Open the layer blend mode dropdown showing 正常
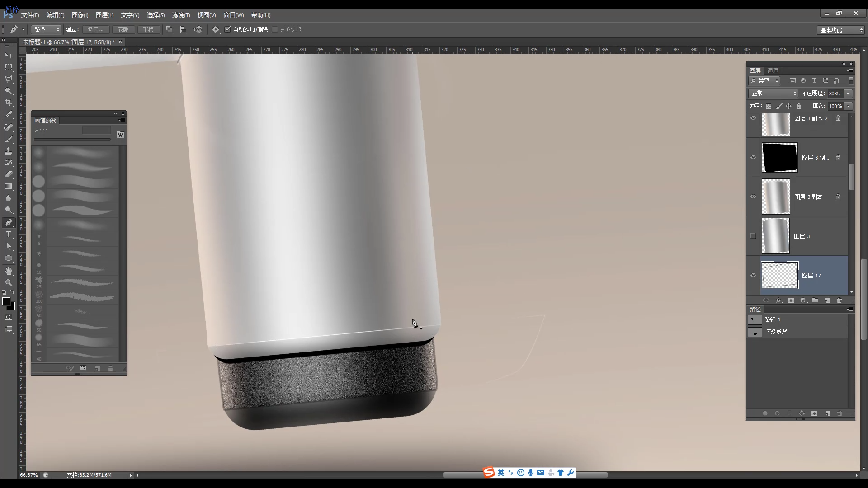The image size is (868, 488). [773, 93]
